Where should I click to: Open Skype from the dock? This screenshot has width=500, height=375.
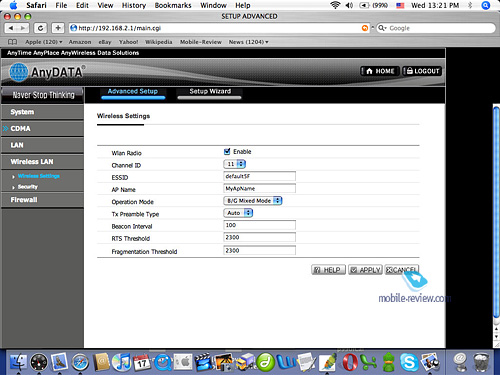[x=409, y=362]
